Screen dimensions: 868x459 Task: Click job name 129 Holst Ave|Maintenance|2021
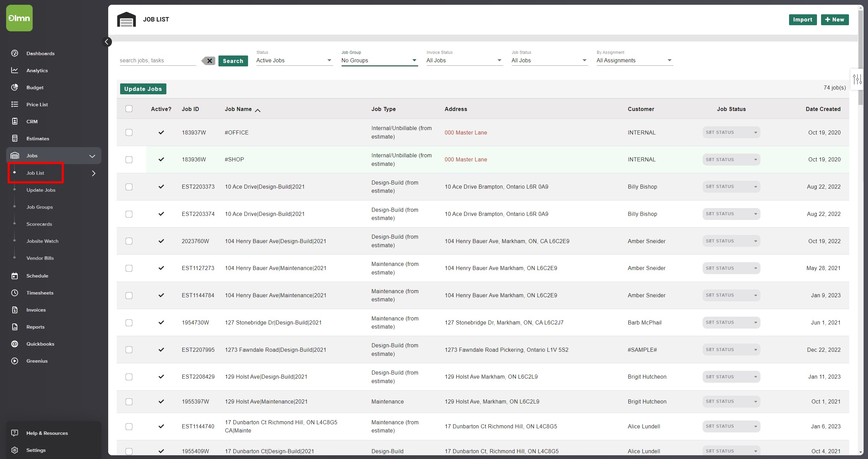tap(266, 401)
